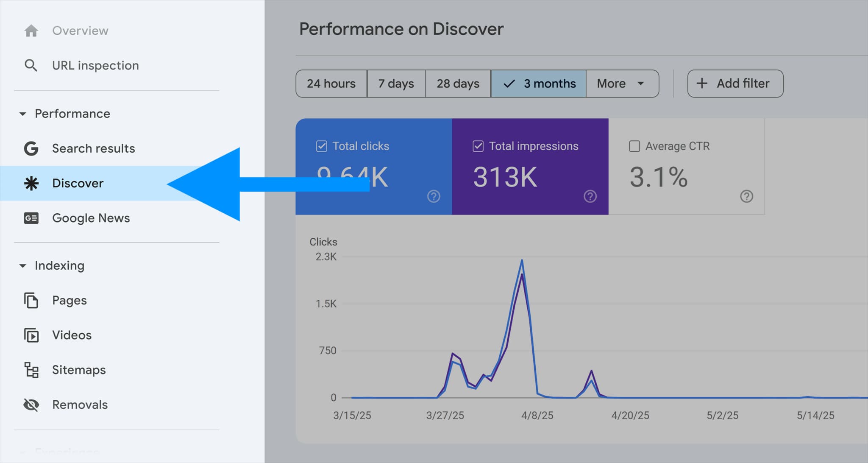Collapse the Indexing section
This screenshot has height=463, width=868.
23,265
